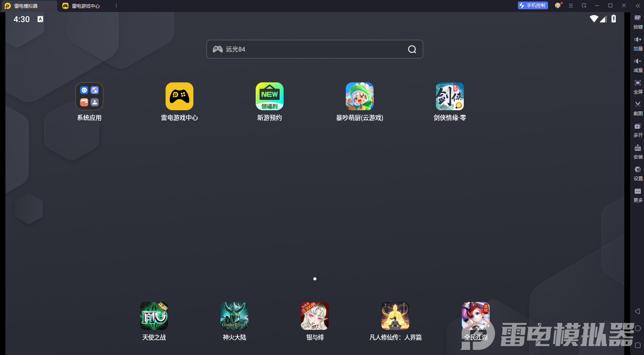Click the Wi-Fi status icon
644x355 pixels.
click(x=594, y=19)
